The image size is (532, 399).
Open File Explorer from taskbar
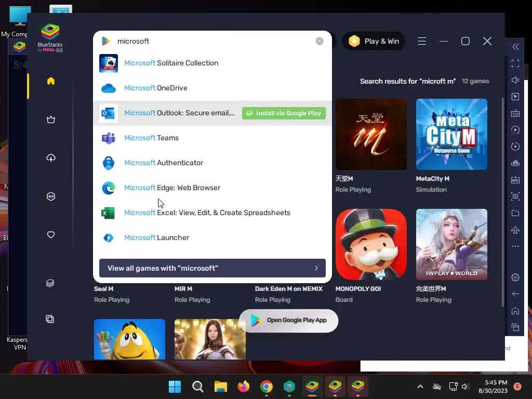tap(220, 387)
